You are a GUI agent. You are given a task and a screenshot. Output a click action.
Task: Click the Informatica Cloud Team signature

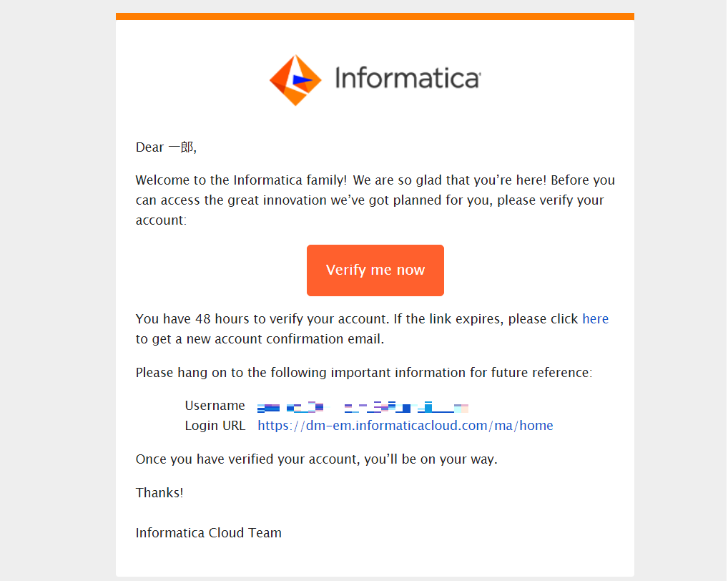coord(208,533)
